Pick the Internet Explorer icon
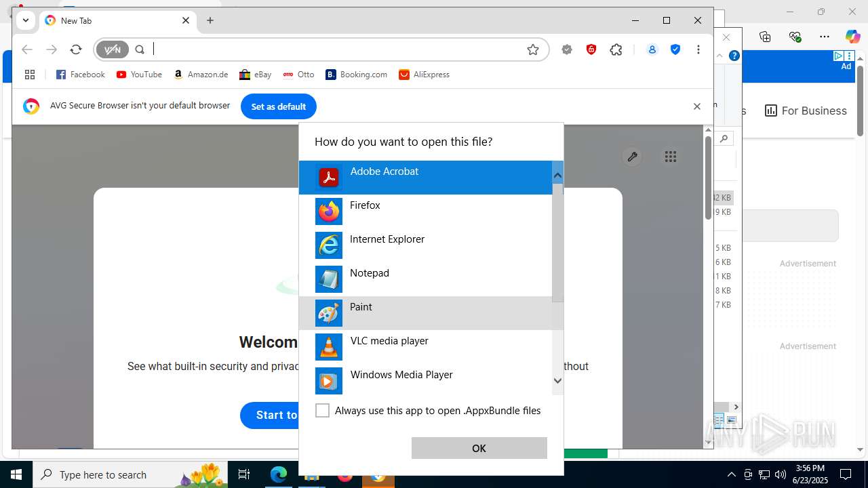The height and width of the screenshot is (488, 868). pos(329,245)
